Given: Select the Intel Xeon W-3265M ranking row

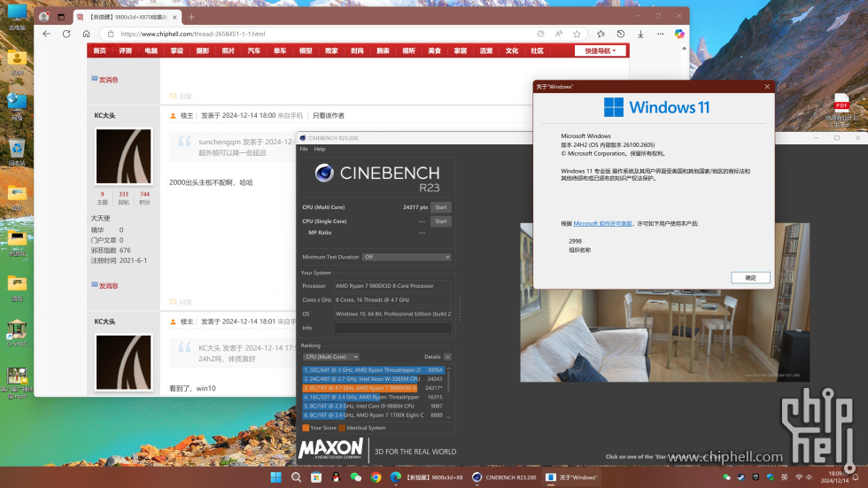Looking at the screenshot, I should tap(373, 379).
